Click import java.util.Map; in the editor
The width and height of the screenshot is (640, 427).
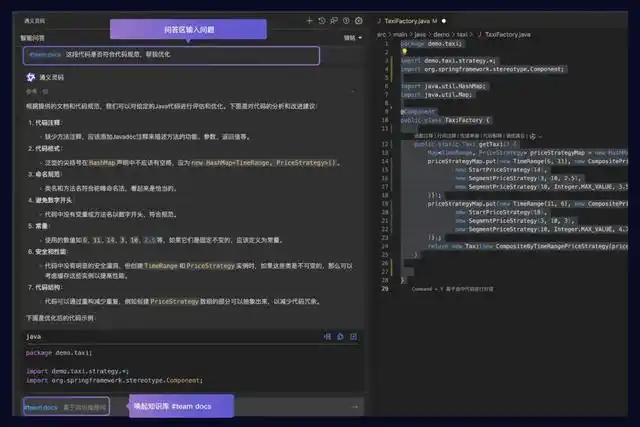[x=437, y=95]
